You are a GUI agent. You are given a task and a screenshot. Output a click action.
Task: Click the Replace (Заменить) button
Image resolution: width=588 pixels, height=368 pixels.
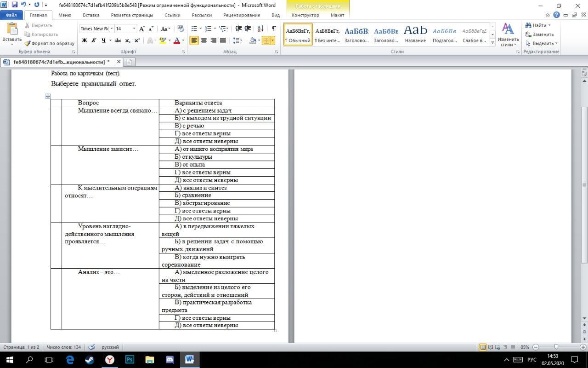(x=539, y=34)
